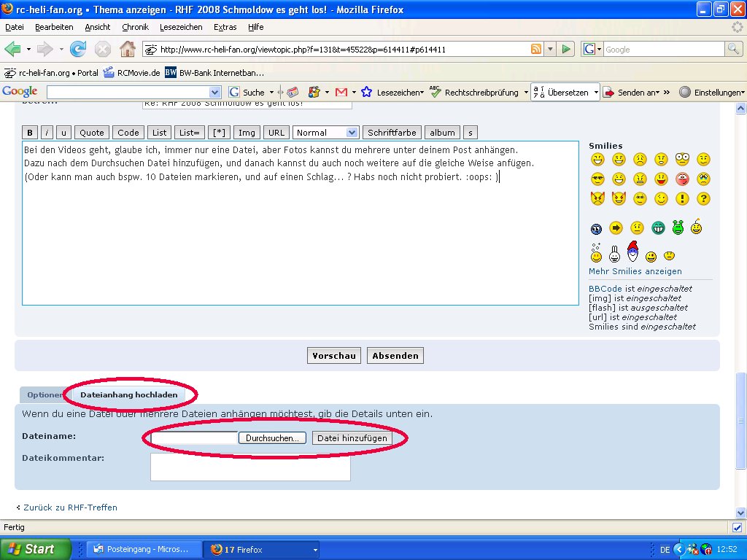Expand the Google toolbar search box dropdown
This screenshot has width=747, height=560.
(x=215, y=93)
